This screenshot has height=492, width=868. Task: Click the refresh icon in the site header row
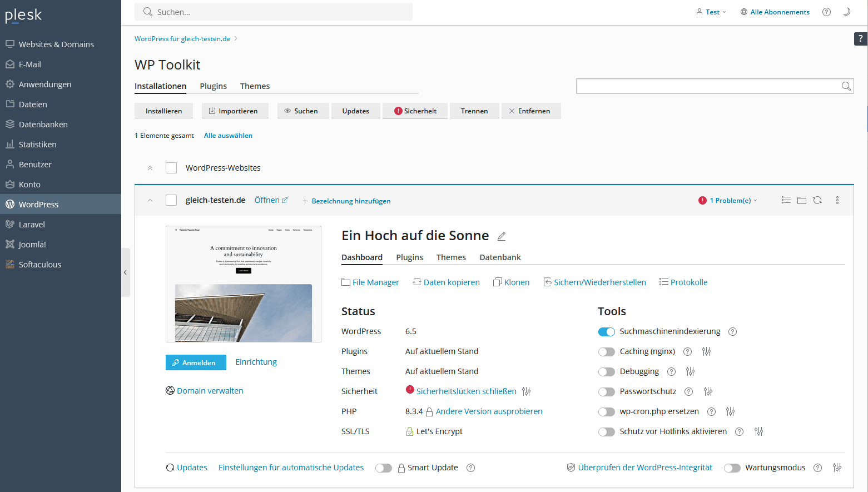coord(817,200)
